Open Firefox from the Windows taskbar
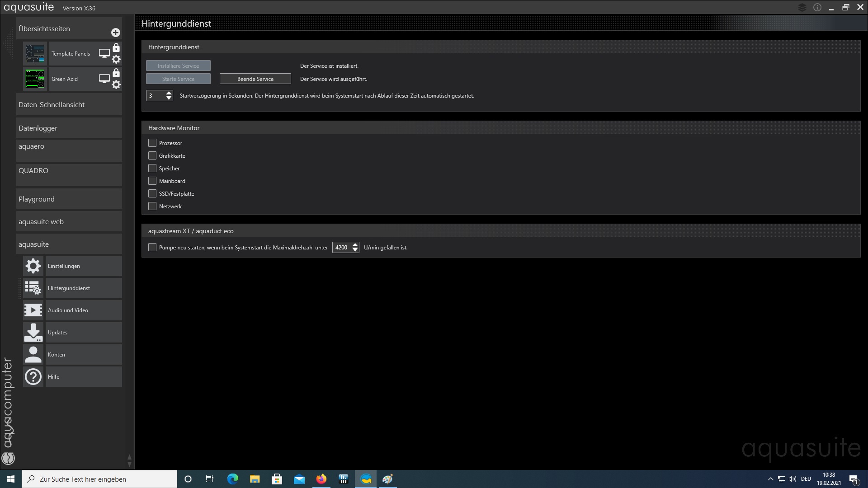 (321, 479)
